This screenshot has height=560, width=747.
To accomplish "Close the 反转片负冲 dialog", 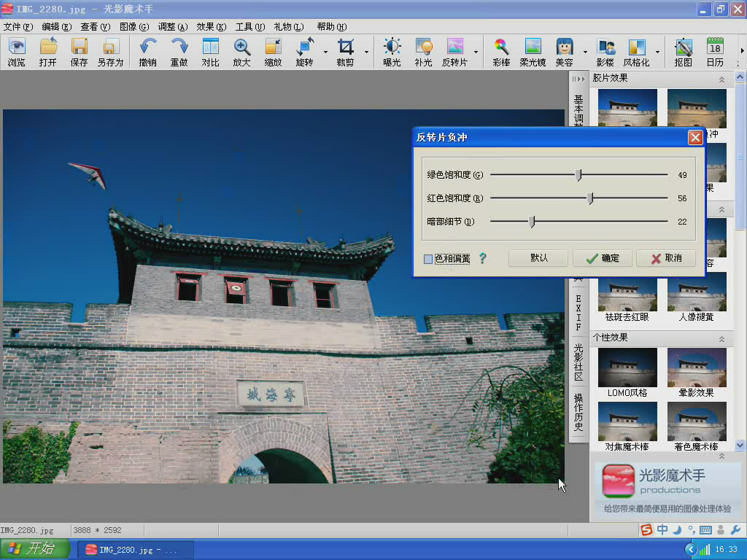I will coord(695,138).
